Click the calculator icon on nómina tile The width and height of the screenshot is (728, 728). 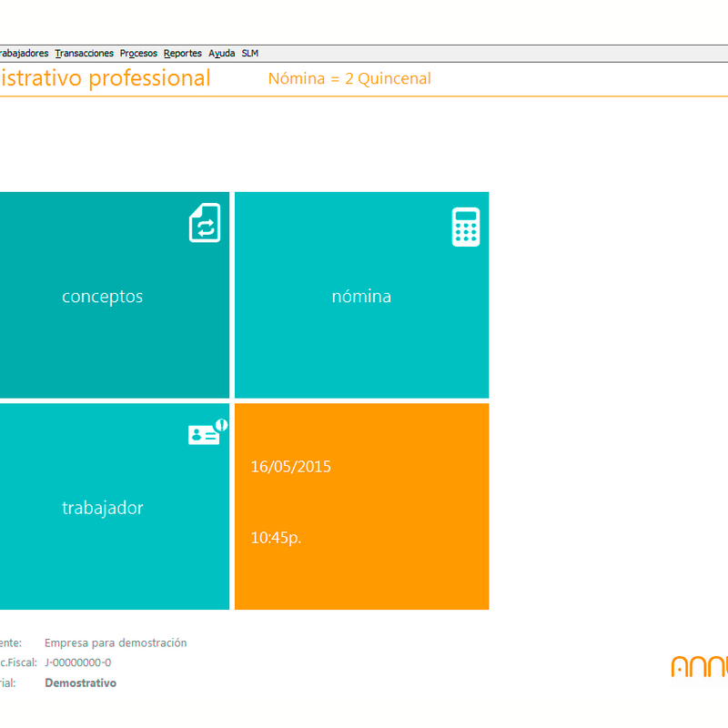tap(466, 227)
